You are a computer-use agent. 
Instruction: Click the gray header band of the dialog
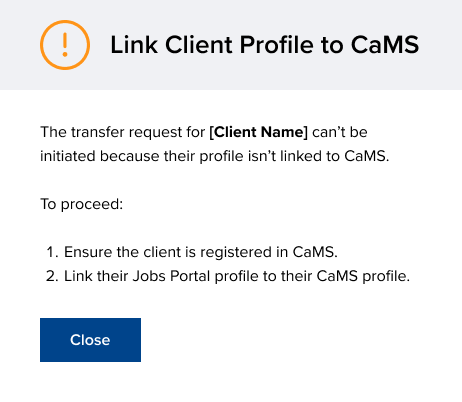[231, 45]
